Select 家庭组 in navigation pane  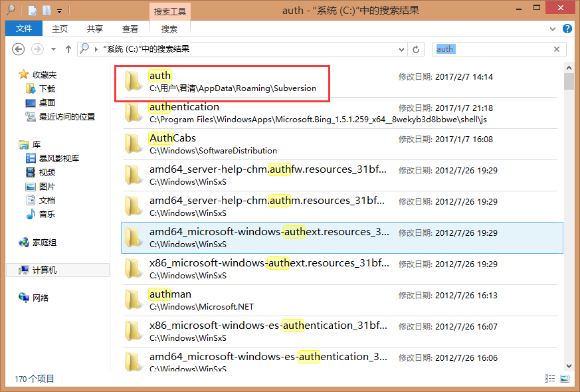click(37, 243)
